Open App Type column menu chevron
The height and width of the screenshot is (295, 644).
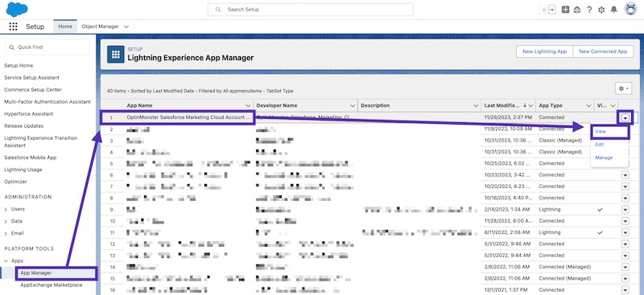pos(588,106)
